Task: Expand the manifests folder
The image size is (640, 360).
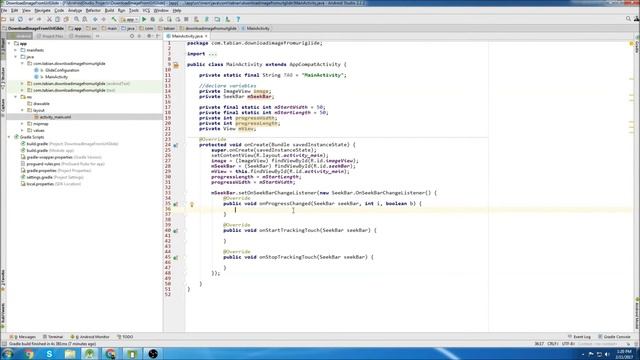Action: click(16, 50)
